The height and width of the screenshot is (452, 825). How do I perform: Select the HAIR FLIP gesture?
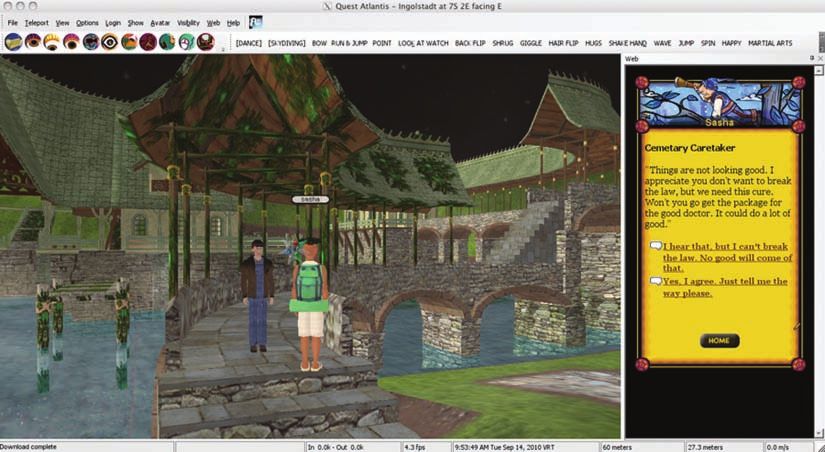pyautogui.click(x=564, y=43)
